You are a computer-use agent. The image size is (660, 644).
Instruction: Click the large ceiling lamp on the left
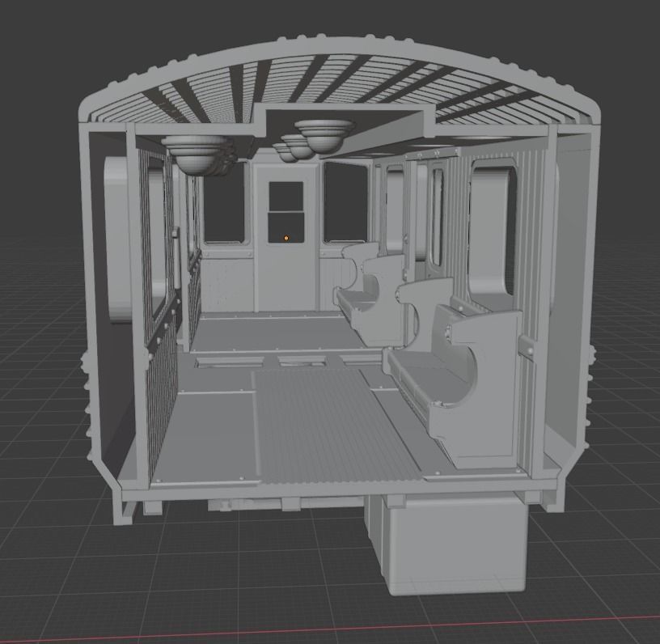coord(194,155)
